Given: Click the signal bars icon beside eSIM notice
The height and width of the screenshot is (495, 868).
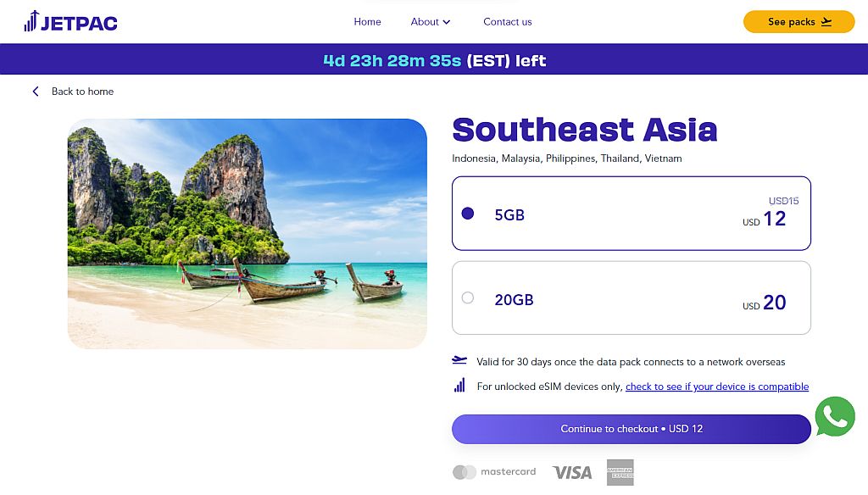Looking at the screenshot, I should pos(459,386).
